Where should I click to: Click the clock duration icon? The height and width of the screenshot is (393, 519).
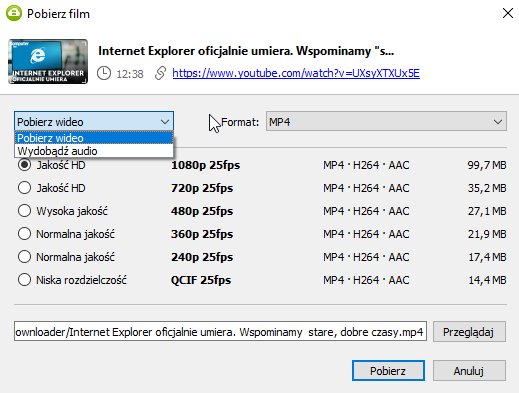[x=104, y=73]
